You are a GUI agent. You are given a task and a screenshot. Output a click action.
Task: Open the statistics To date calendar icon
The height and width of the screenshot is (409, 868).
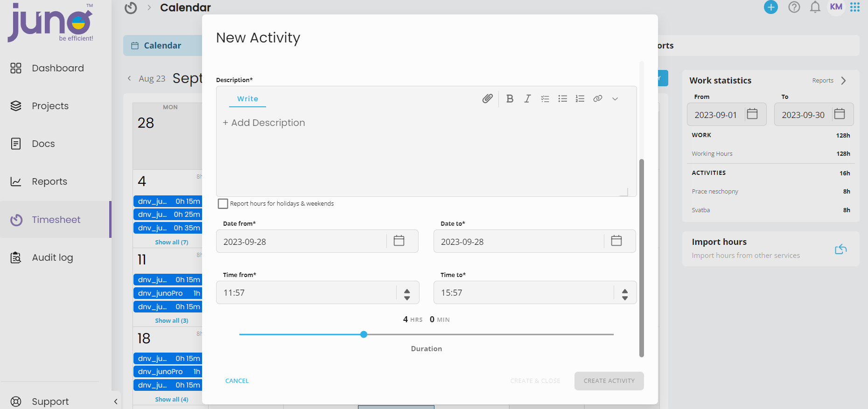pos(840,114)
